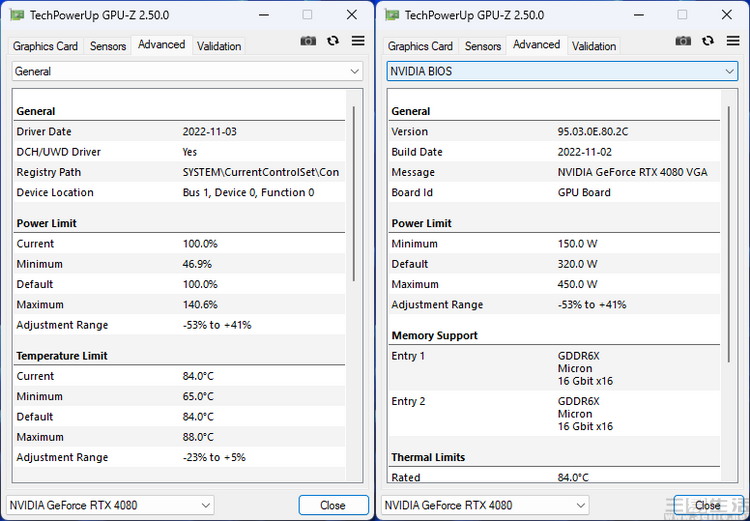Select the power limit Minimum 46.9% value
This screenshot has width=750, height=521.
coord(197,264)
